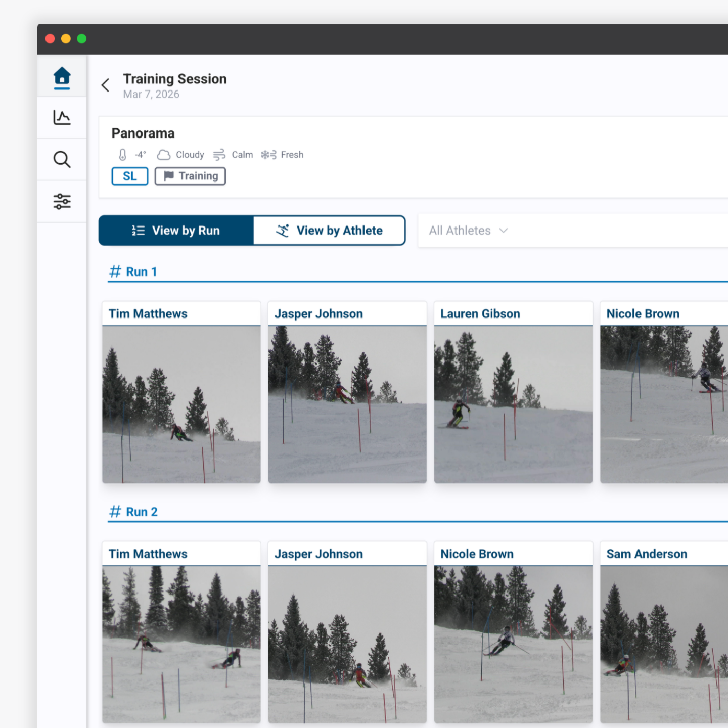Open the analytics chart sidebar icon
Image resolution: width=728 pixels, height=728 pixels.
(62, 118)
